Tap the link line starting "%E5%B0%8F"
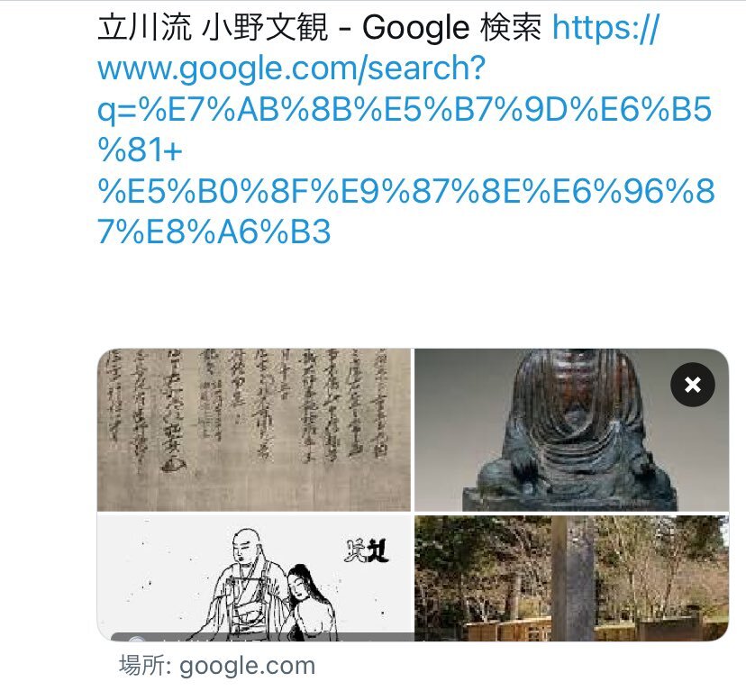 405,191
